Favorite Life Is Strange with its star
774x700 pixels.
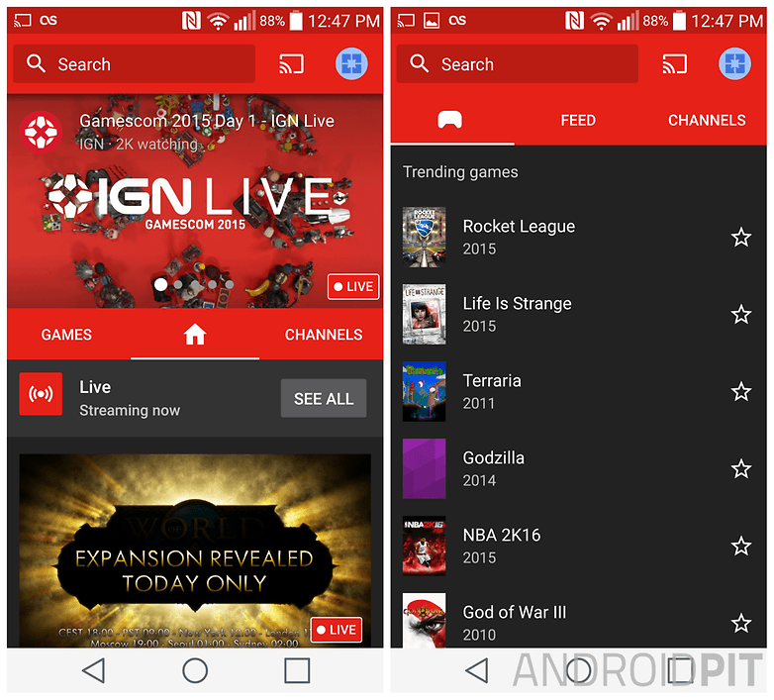pyautogui.click(x=741, y=315)
